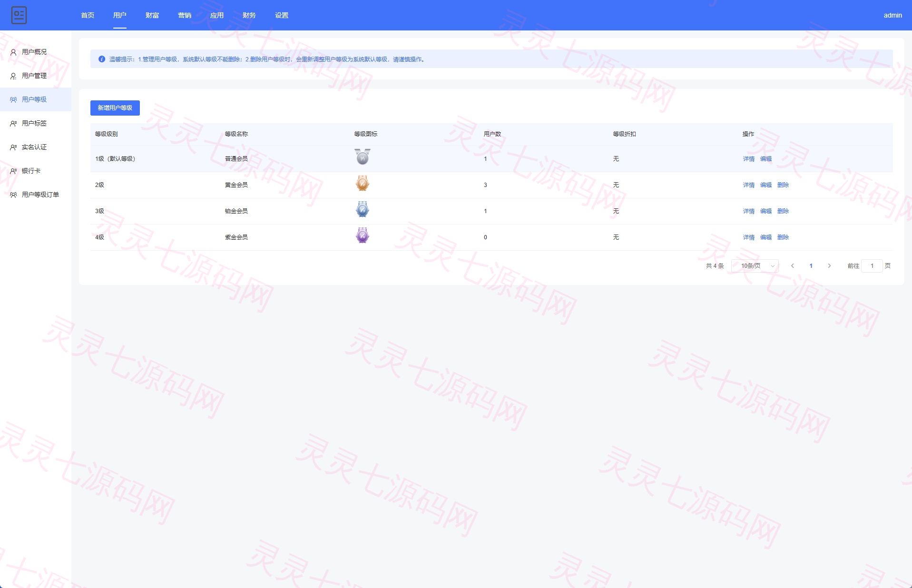Image resolution: width=912 pixels, height=588 pixels.
Task: View 详情 for 铂金会员 level
Action: coord(749,211)
